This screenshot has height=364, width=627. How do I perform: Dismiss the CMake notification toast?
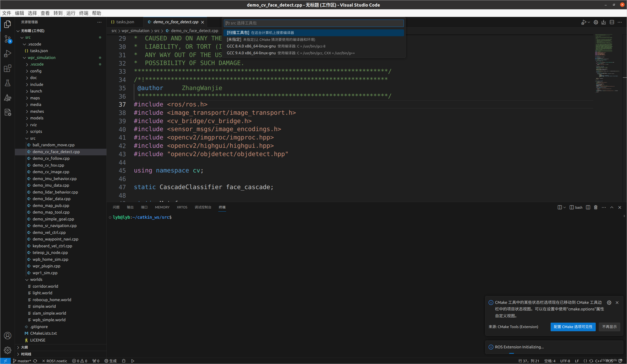(x=617, y=302)
